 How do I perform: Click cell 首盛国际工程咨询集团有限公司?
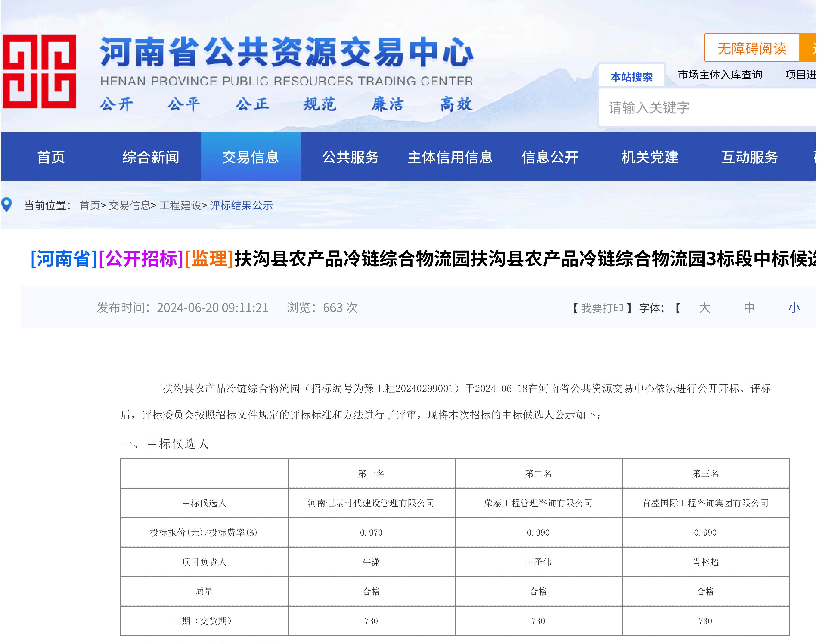(705, 503)
